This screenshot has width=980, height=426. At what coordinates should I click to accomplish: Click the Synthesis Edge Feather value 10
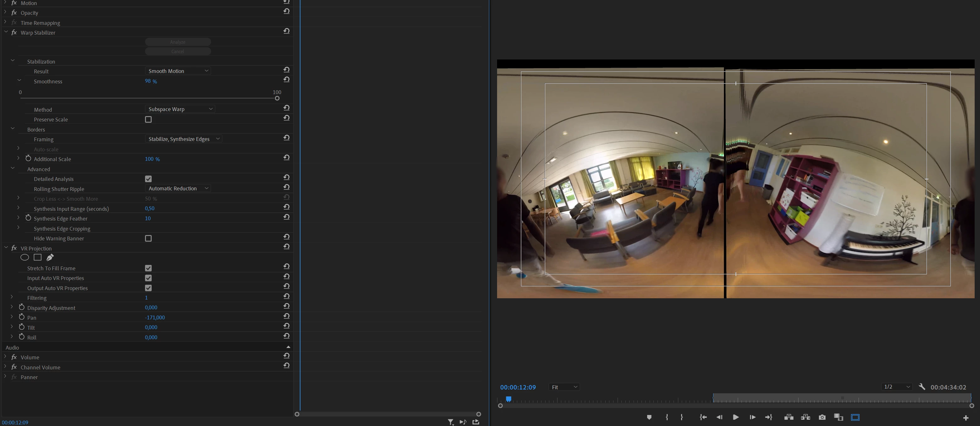(148, 218)
